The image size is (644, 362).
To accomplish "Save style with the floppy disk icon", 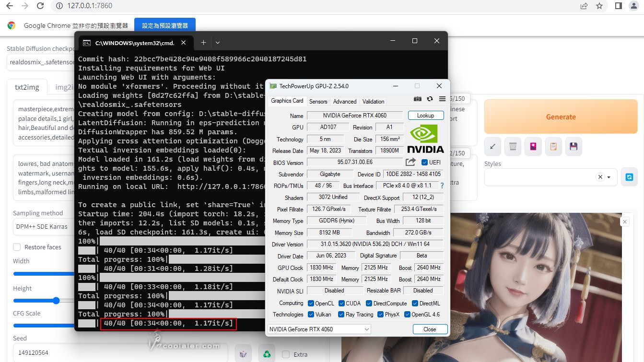I will pyautogui.click(x=574, y=147).
